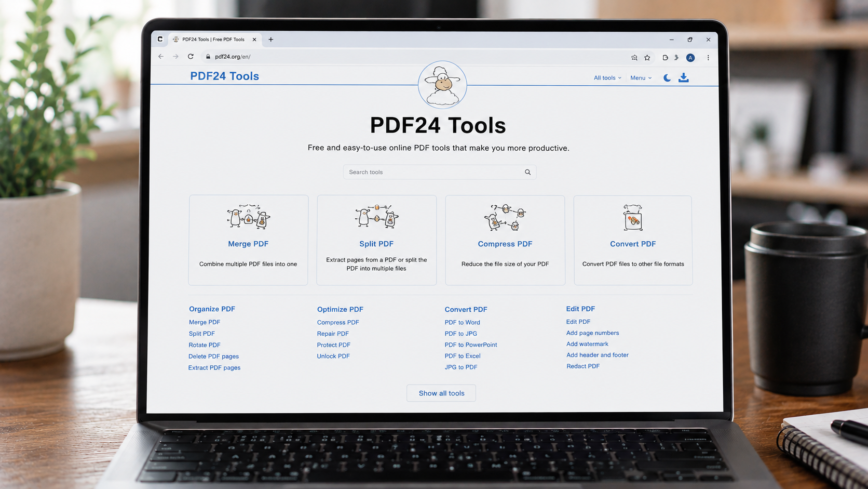Click the icon left of the bookmark star
The height and width of the screenshot is (489, 868).
634,58
